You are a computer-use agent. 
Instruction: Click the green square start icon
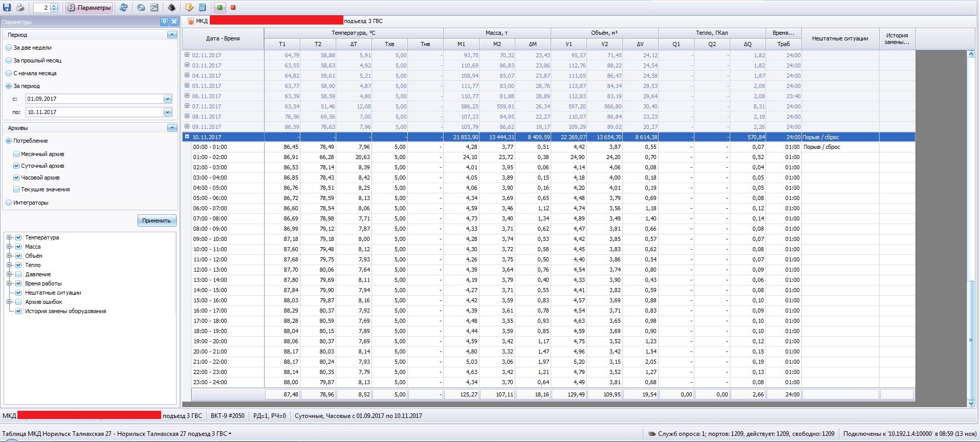pos(220,8)
